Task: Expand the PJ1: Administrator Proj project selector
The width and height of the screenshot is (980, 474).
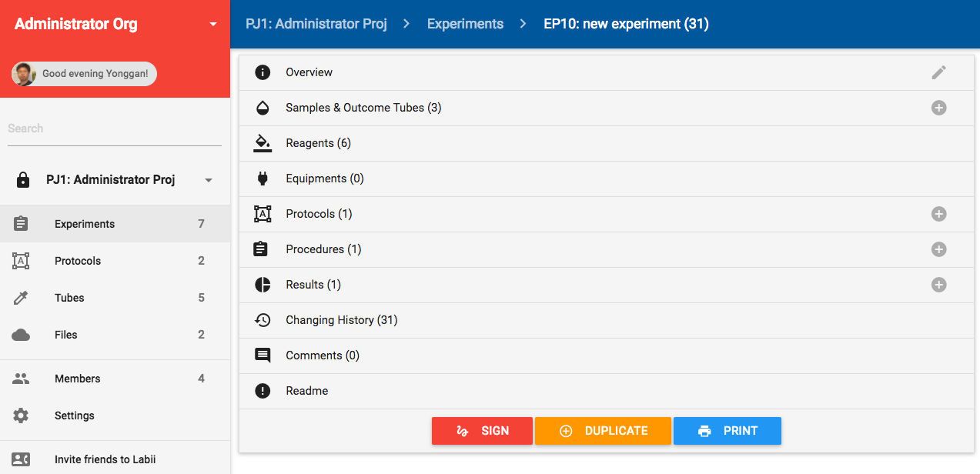Action: [208, 180]
